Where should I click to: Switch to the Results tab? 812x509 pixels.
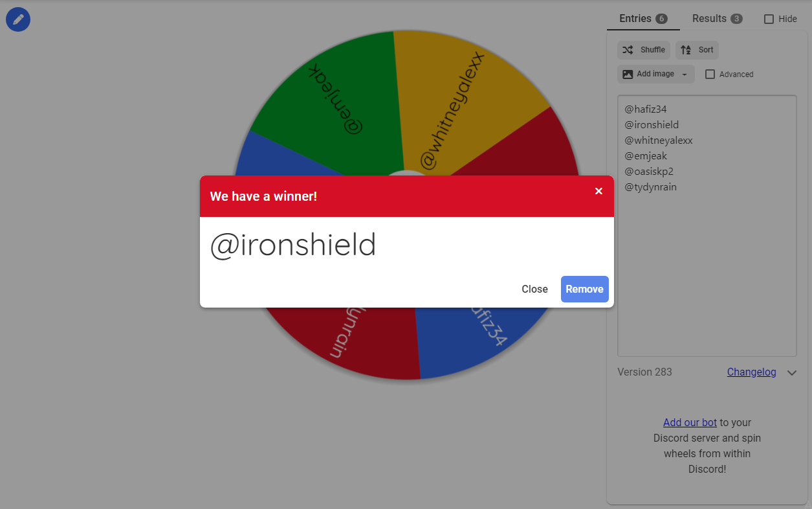709,19
